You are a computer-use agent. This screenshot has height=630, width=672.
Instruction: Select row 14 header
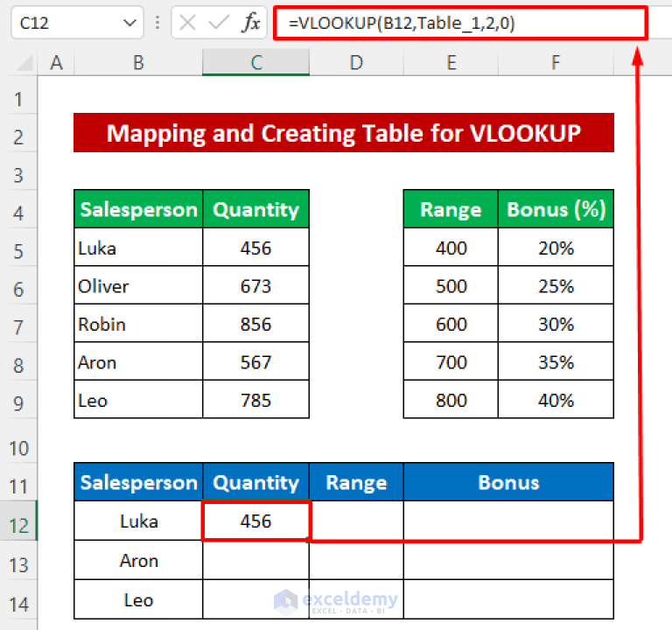[x=18, y=599]
